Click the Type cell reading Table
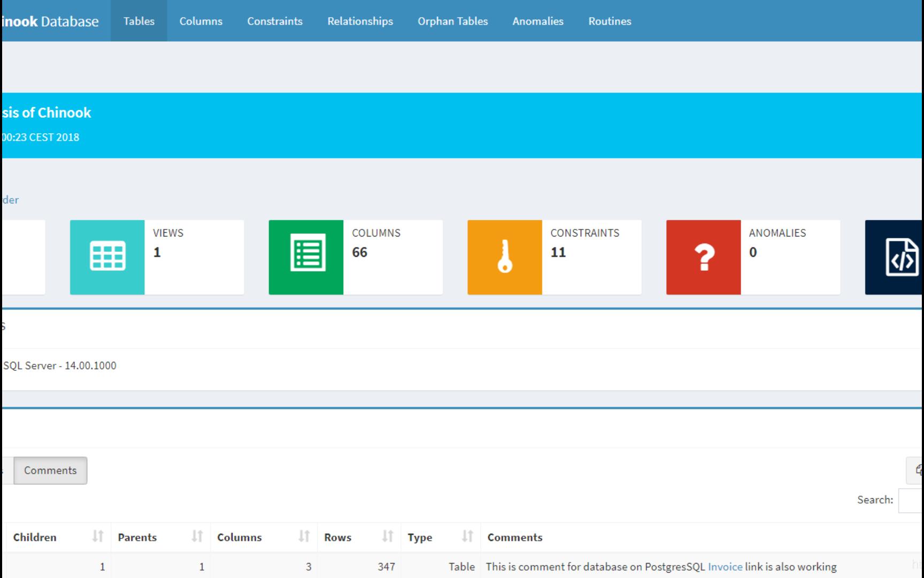924x578 pixels. [x=461, y=567]
